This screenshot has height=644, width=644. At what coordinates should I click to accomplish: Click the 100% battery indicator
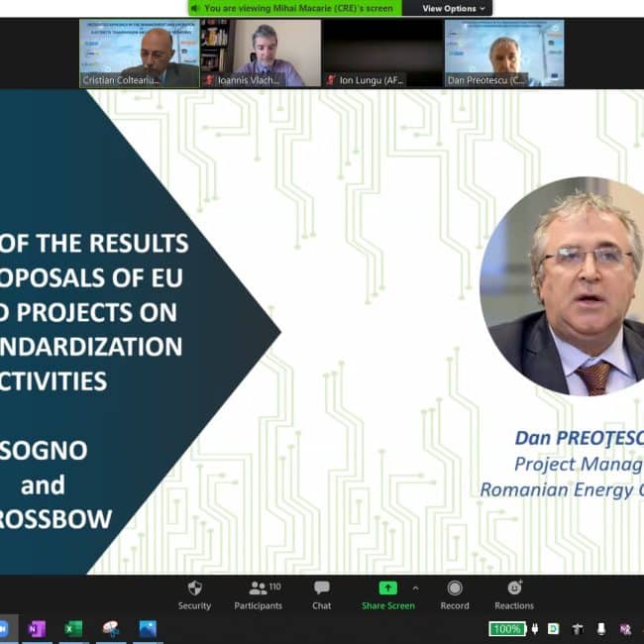[507, 629]
